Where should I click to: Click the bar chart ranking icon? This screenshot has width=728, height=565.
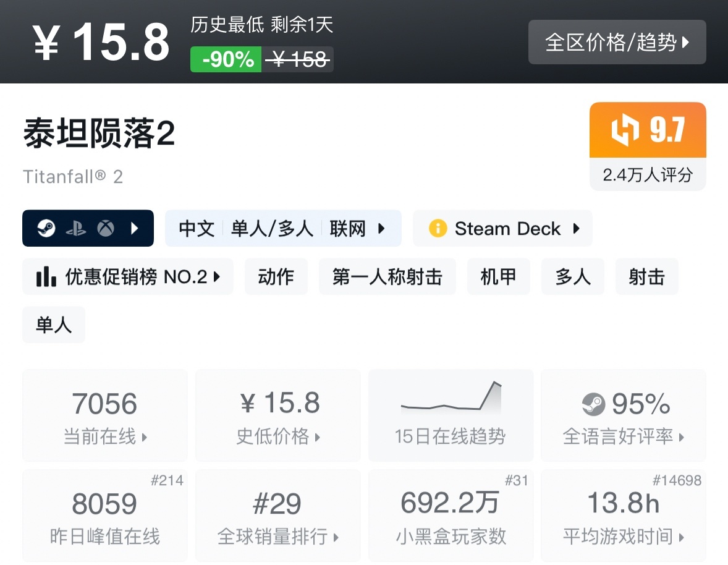(46, 277)
